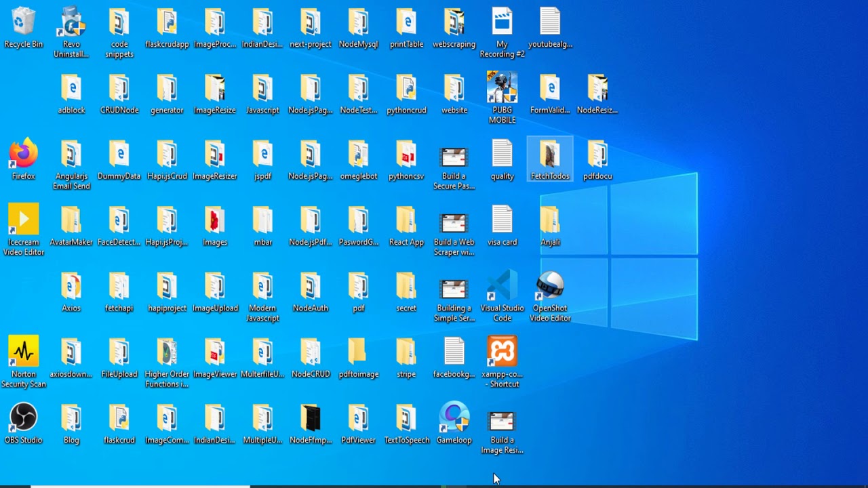This screenshot has height=488, width=868.
Task: Click the OpenShot Video Editor icon
Action: click(550, 287)
